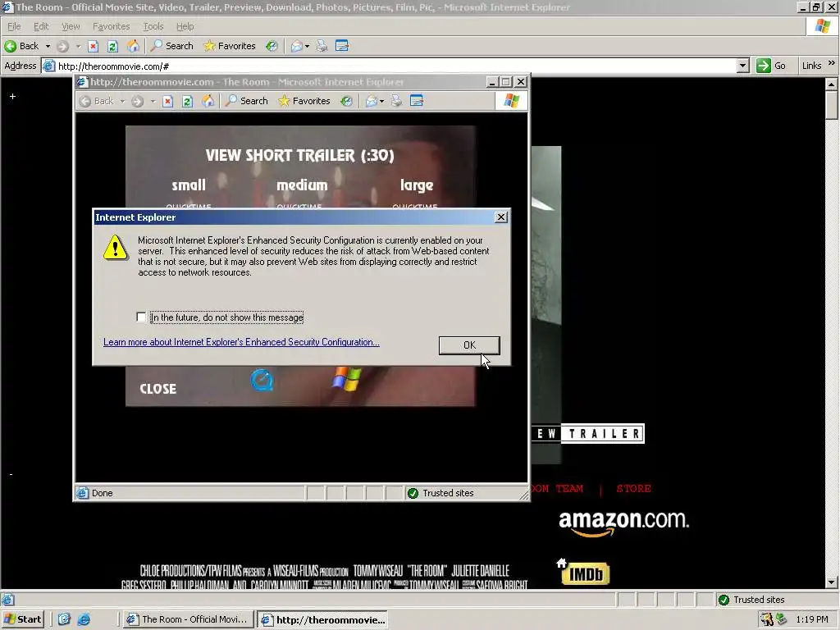Image resolution: width=840 pixels, height=630 pixels.
Task: Click the warning icon in the dialog
Action: click(116, 248)
